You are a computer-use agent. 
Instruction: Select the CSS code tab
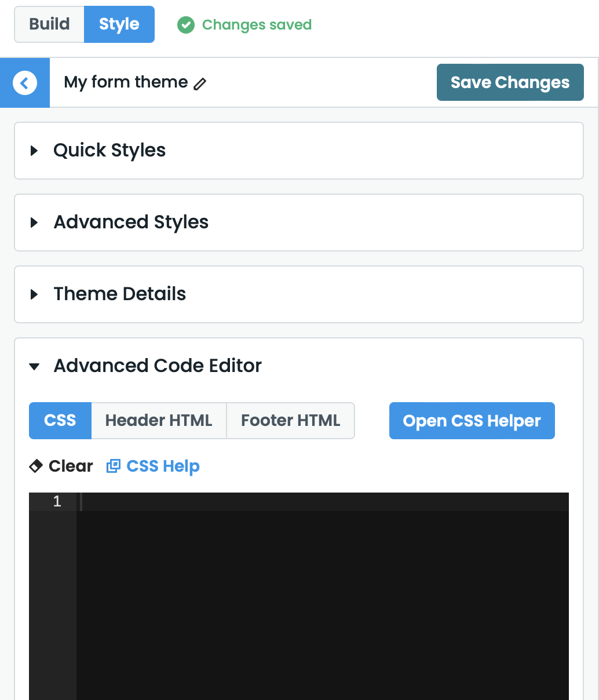(60, 421)
